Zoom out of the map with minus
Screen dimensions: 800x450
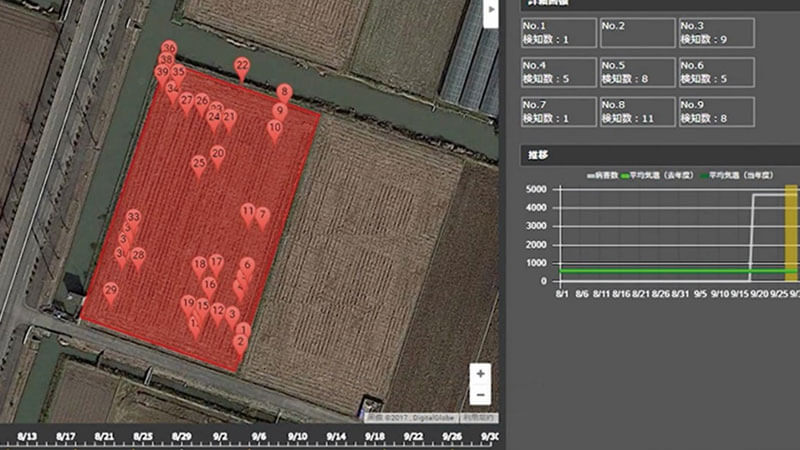[x=481, y=395]
